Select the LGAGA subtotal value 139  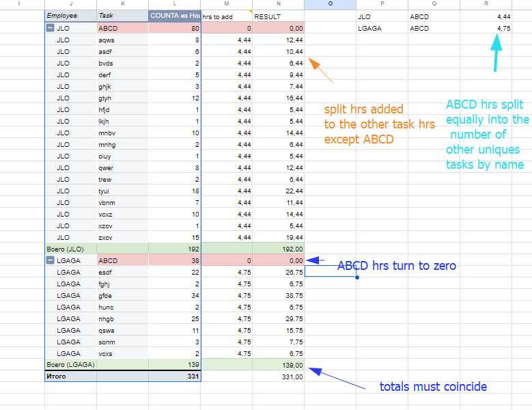click(174, 364)
